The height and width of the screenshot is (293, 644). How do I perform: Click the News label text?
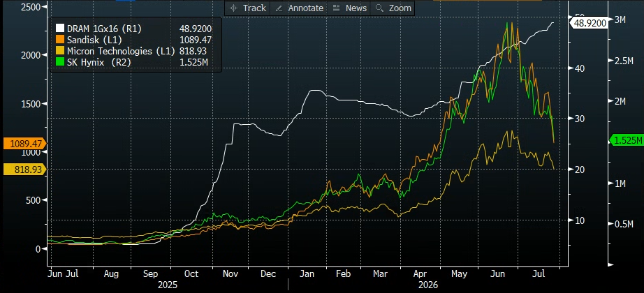356,8
